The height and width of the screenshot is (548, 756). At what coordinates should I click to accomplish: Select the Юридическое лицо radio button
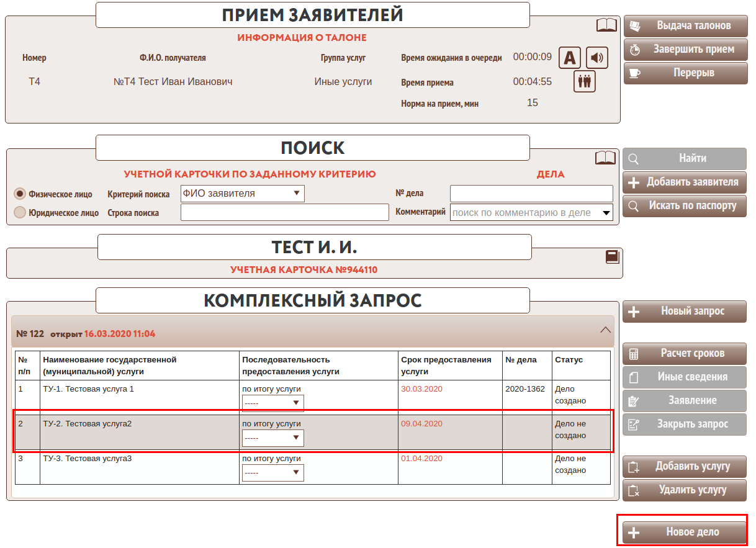20,212
